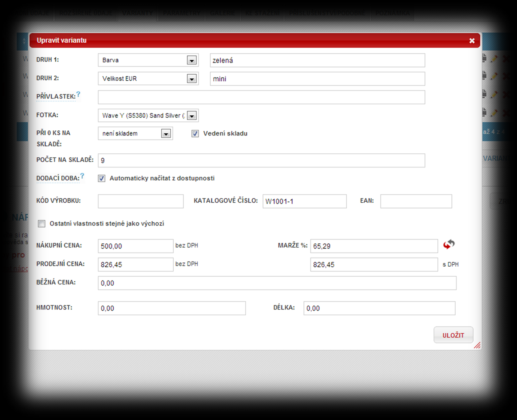Open the help tooltip next to PŘÍVLASTEK

click(x=78, y=94)
